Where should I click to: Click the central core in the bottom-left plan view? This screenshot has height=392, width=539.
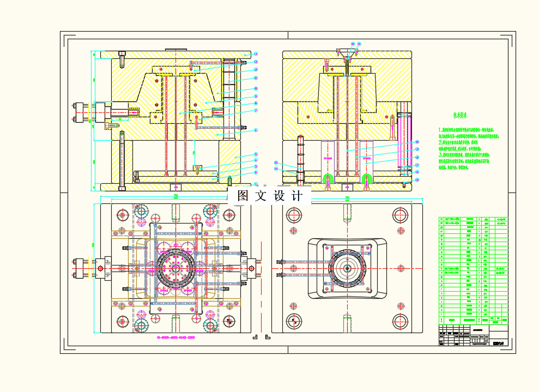coord(175,269)
